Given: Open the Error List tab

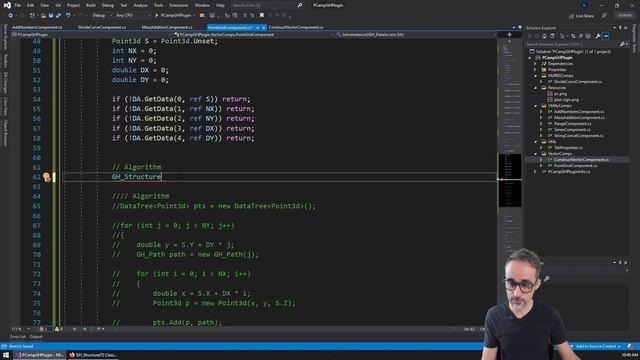Looking at the screenshot, I should 18,337.
